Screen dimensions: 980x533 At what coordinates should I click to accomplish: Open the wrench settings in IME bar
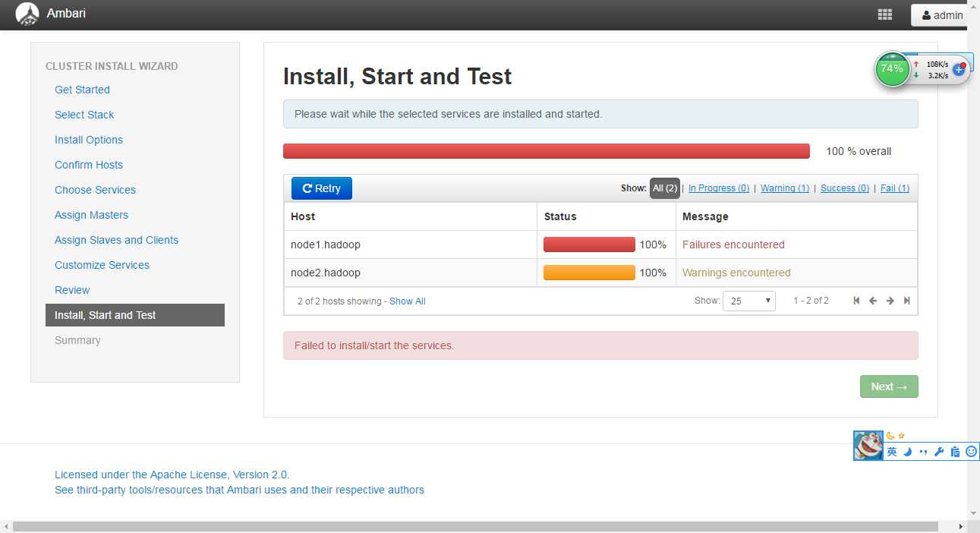[x=939, y=452]
